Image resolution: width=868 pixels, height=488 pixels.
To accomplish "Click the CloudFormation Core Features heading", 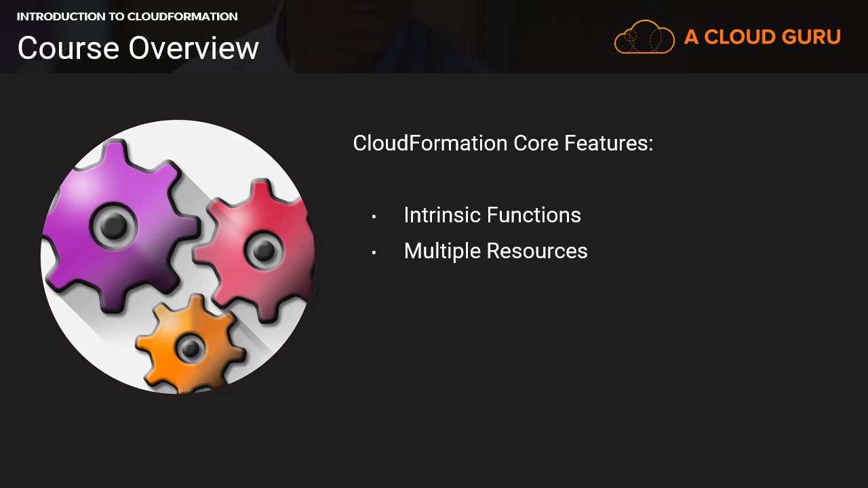I will point(502,143).
